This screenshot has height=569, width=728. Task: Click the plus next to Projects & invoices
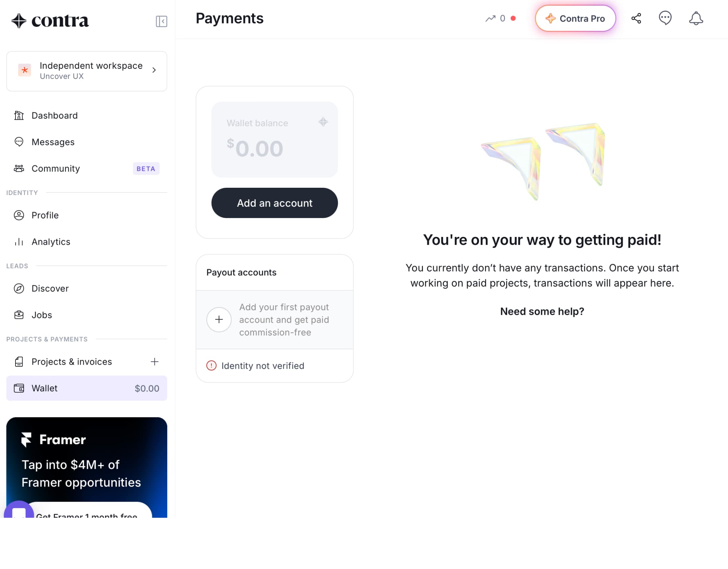[154, 362]
